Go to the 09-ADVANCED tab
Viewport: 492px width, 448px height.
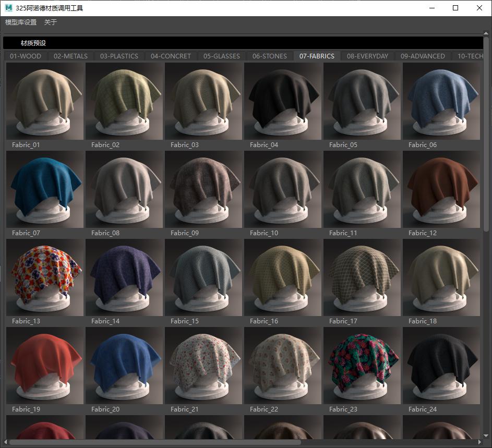tap(423, 56)
